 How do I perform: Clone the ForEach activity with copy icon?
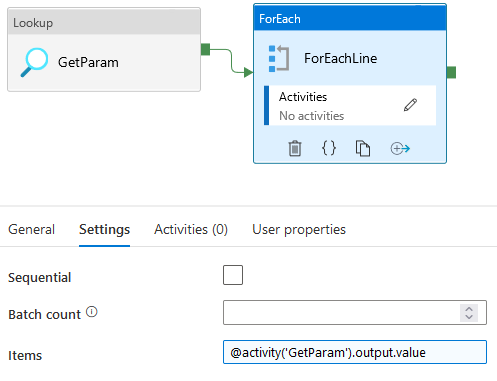pos(363,148)
